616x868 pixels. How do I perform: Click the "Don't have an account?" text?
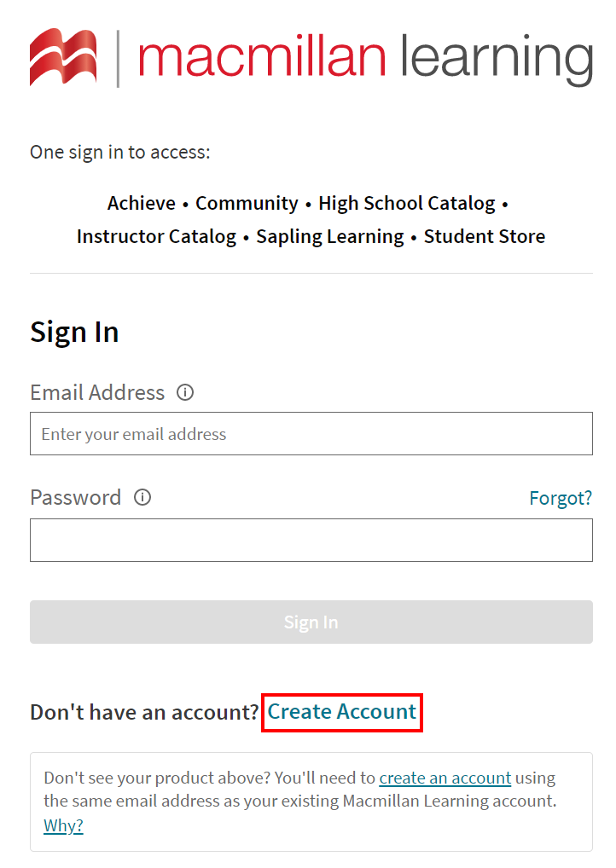(143, 713)
